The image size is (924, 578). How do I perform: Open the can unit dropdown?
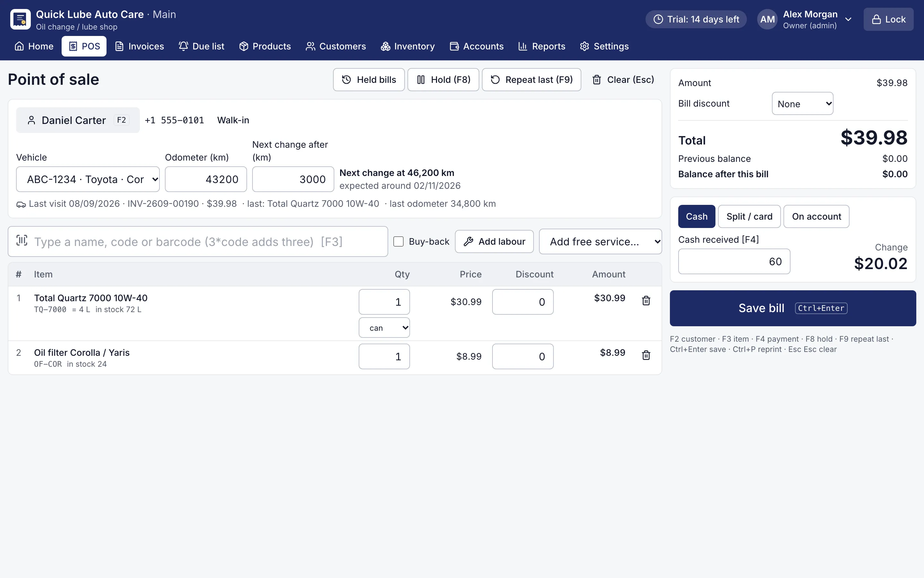384,328
